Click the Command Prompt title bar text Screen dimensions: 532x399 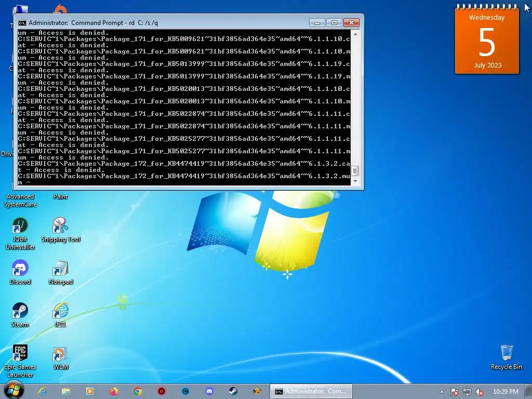[x=94, y=23]
